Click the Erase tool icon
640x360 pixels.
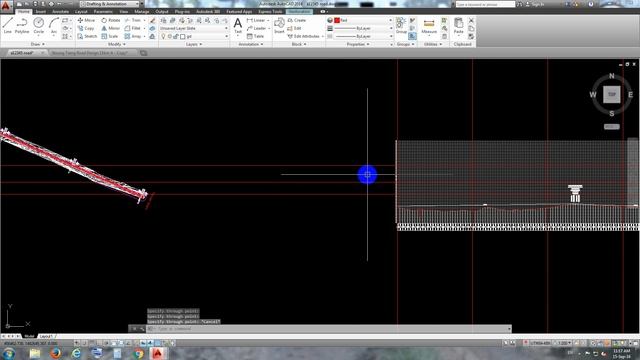coord(152,20)
